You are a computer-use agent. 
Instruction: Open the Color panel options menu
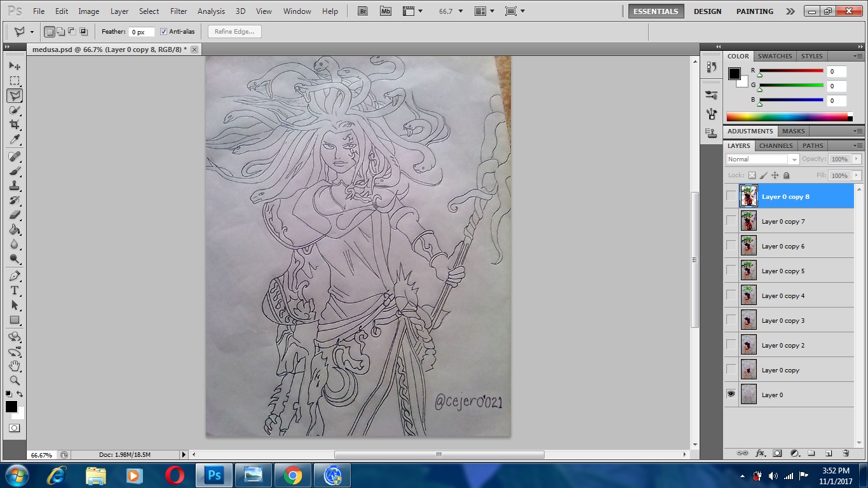point(858,56)
